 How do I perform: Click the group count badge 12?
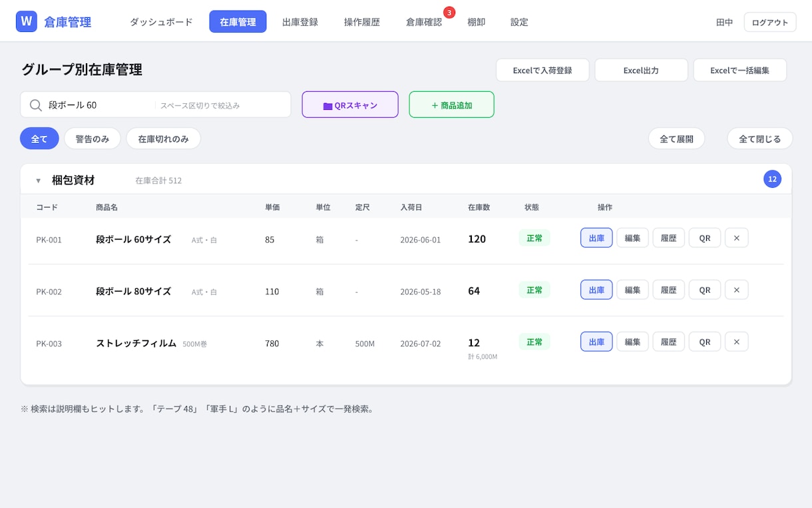pyautogui.click(x=772, y=179)
